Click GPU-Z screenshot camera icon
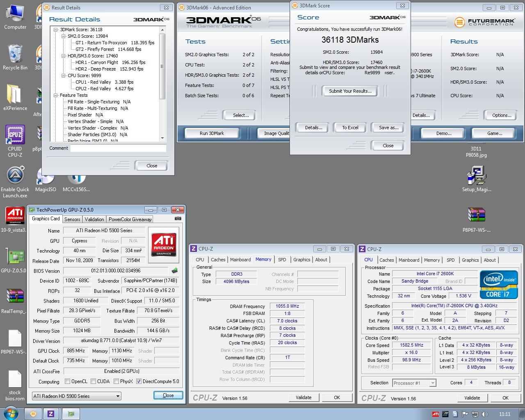Image resolution: width=525 pixels, height=420 pixels. (x=178, y=219)
